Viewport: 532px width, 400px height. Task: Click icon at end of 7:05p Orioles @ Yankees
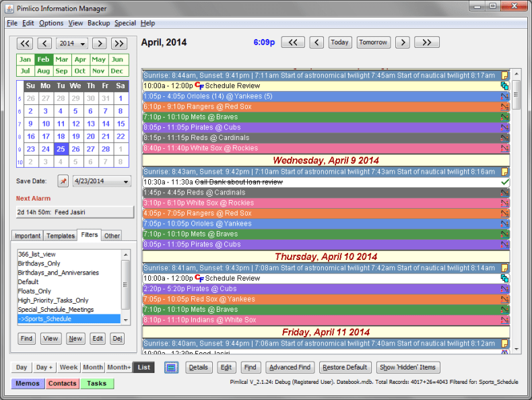(504, 224)
